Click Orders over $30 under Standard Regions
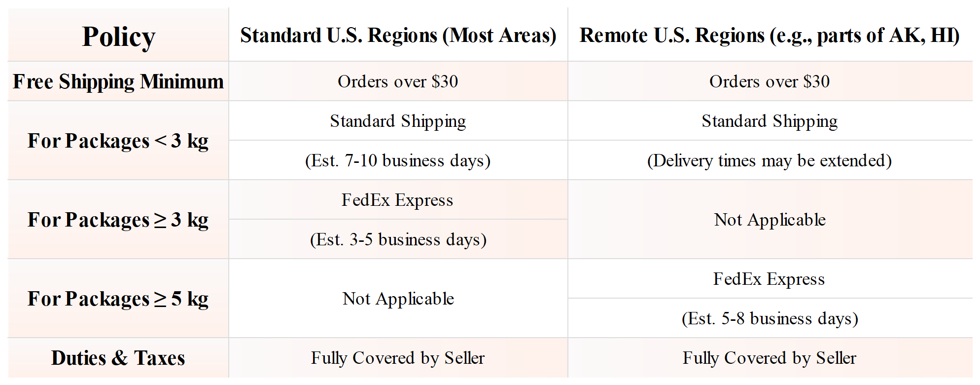The width and height of the screenshot is (980, 385). [398, 81]
